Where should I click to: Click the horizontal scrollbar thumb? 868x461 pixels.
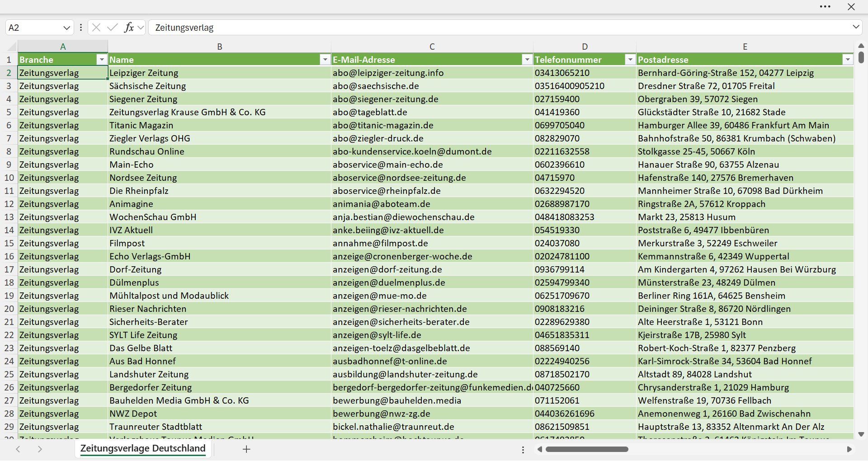click(x=587, y=449)
